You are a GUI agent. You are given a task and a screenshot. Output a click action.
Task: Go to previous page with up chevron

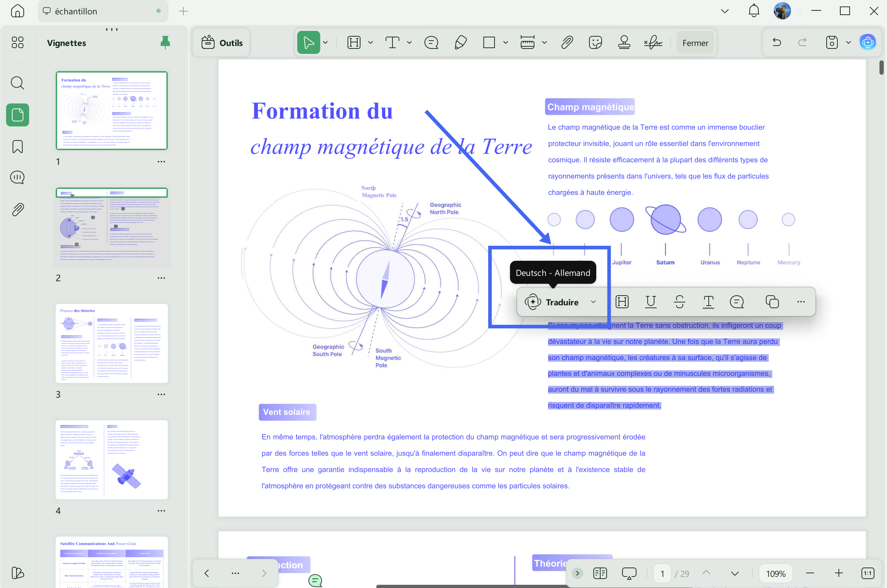click(x=706, y=573)
